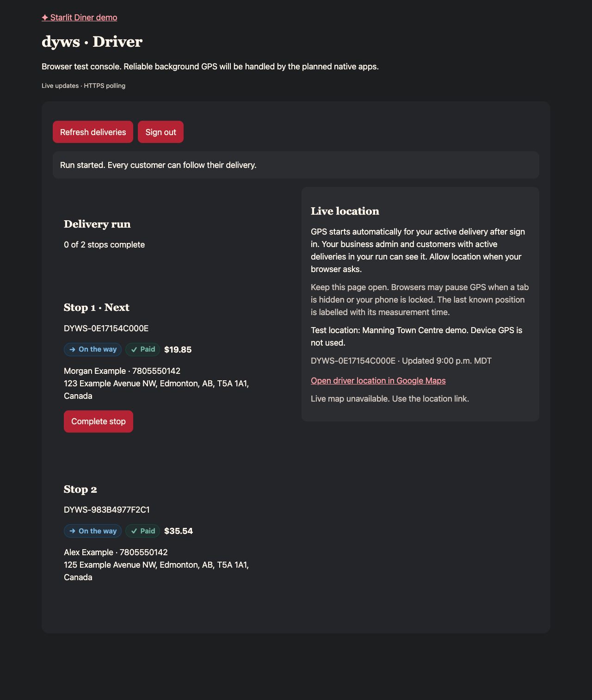This screenshot has height=700, width=592.
Task: Click the $19.85 order amount
Action: [178, 350]
